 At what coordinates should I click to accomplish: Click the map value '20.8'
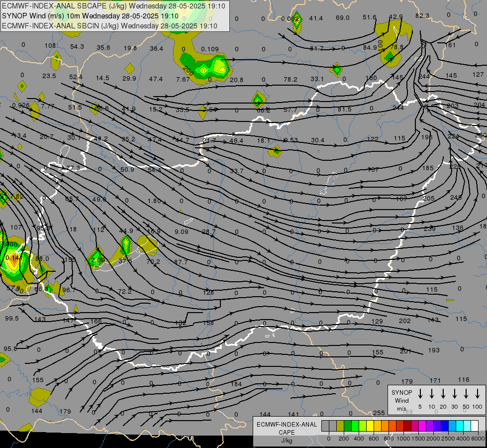(236, 80)
